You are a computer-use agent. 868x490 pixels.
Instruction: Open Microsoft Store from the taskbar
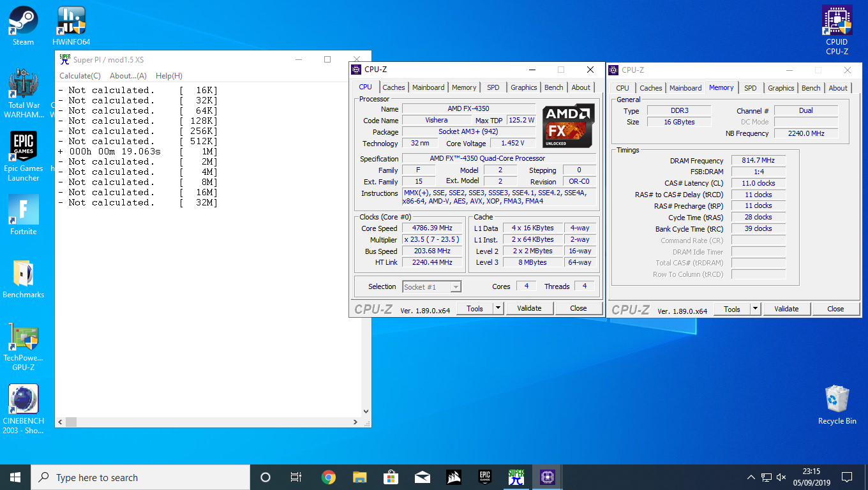(x=391, y=477)
